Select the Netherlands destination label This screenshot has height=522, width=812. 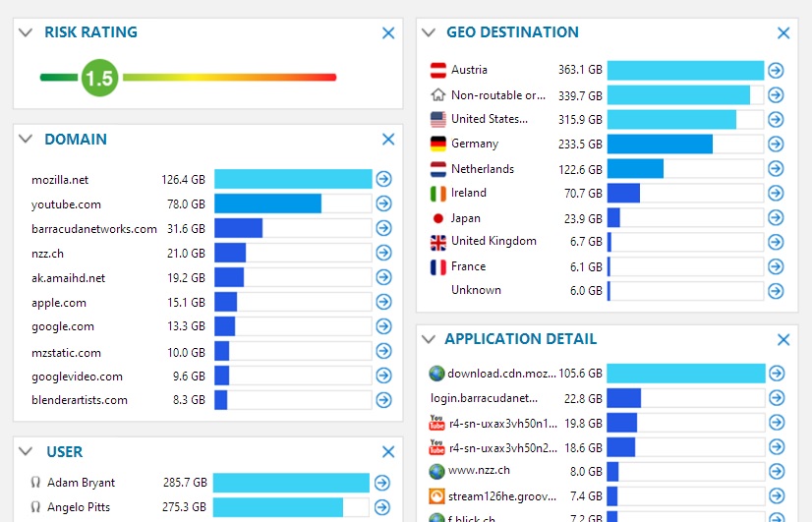[x=482, y=169]
